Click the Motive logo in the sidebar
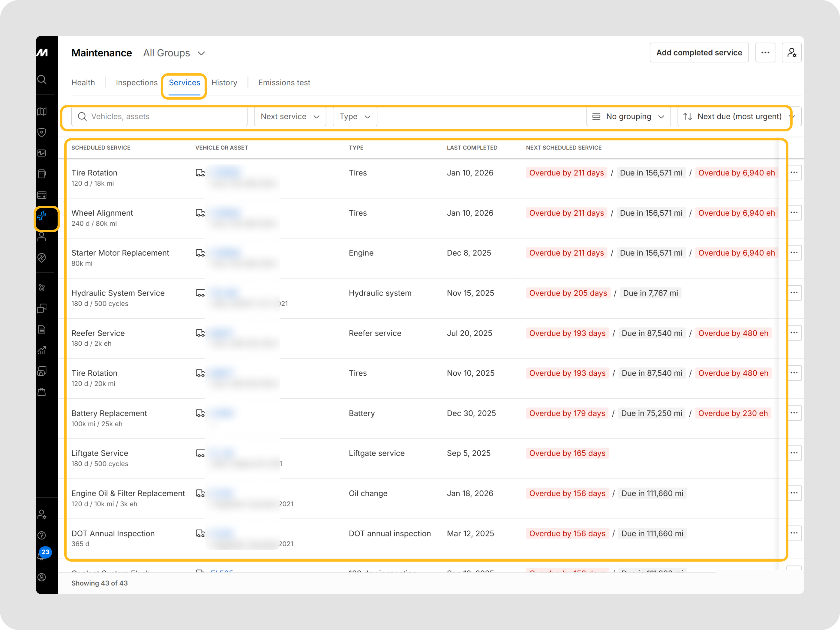Viewport: 840px width, 630px height. 42,52
